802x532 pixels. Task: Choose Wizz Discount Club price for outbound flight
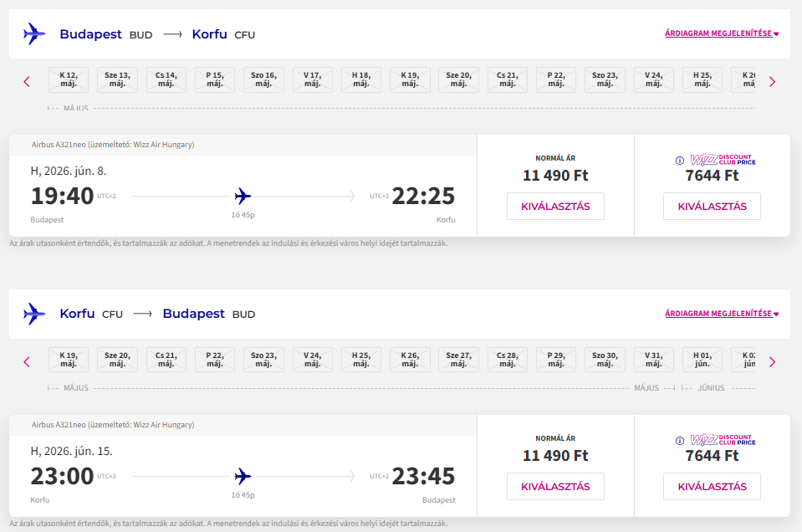(712, 207)
